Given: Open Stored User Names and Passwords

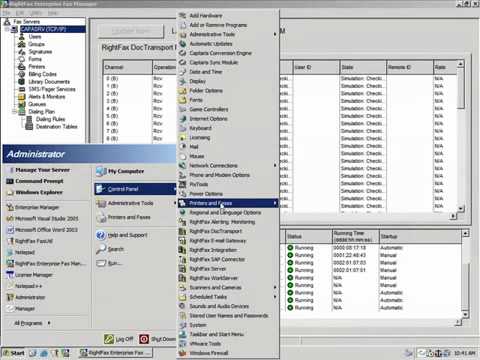Looking at the screenshot, I should coord(229,315).
